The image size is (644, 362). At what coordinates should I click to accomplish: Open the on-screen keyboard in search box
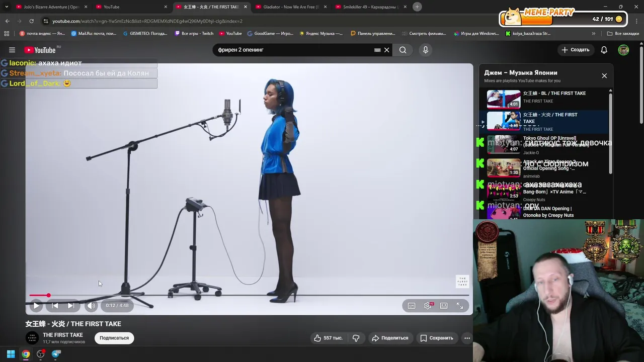click(x=377, y=50)
